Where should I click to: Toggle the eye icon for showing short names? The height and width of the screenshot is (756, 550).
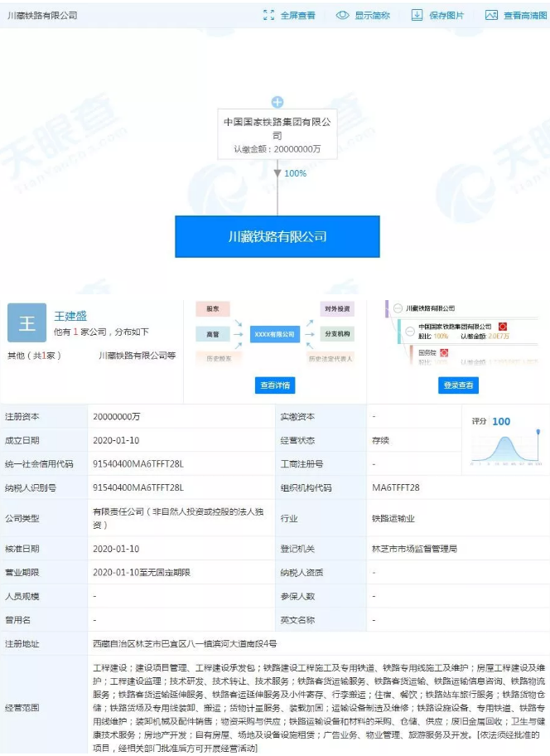pyautogui.click(x=342, y=15)
